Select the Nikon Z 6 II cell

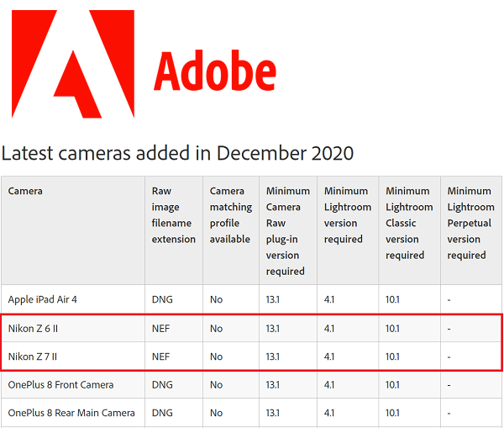[36, 328]
